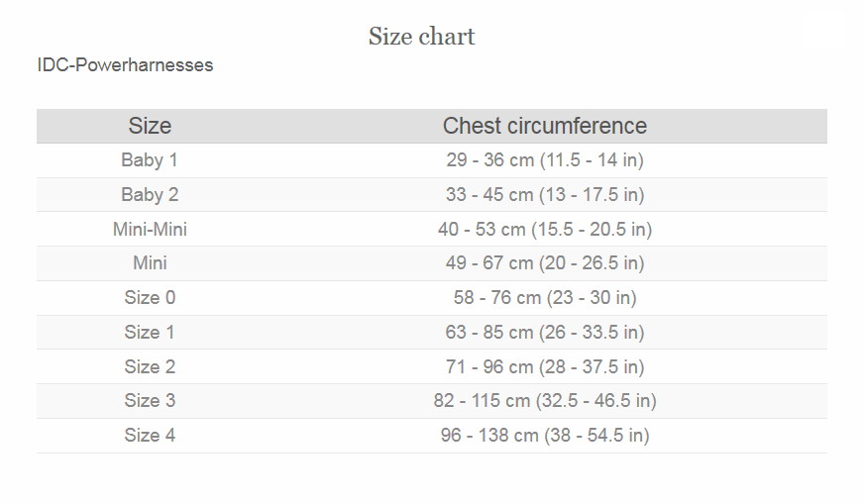Click the Mini size cell

tap(150, 263)
